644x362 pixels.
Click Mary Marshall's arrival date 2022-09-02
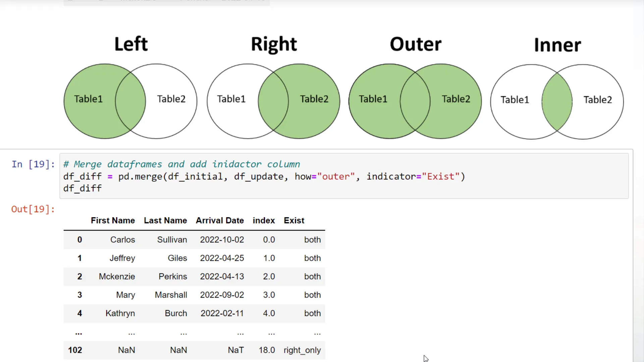tap(222, 295)
